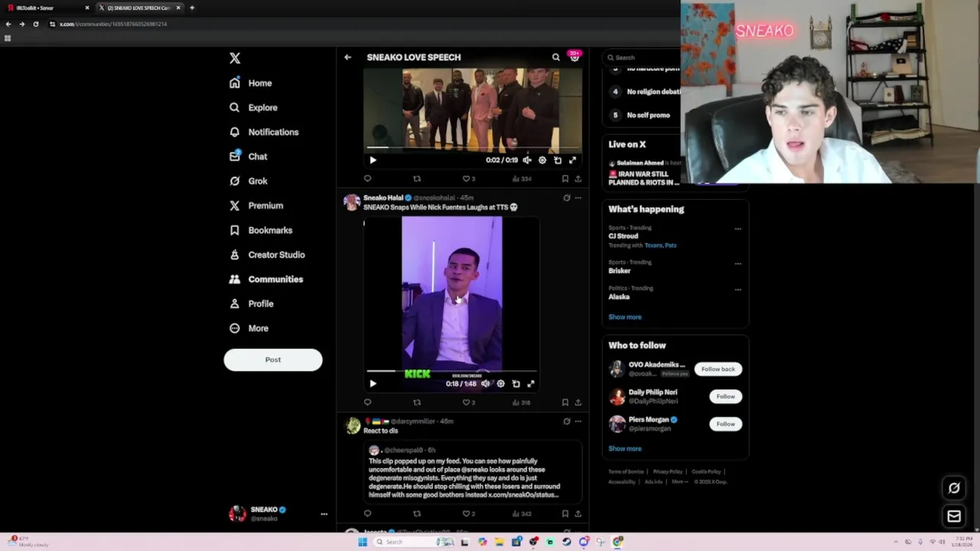Open Explore in the sidebar
The image size is (980, 551).
(x=253, y=107)
